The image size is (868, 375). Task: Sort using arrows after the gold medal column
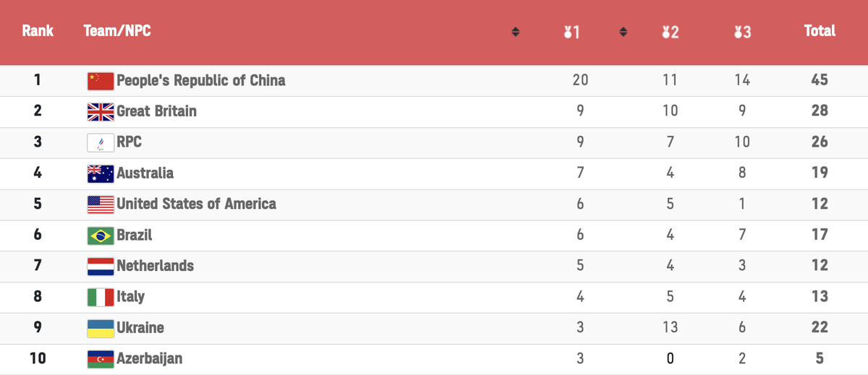[624, 32]
